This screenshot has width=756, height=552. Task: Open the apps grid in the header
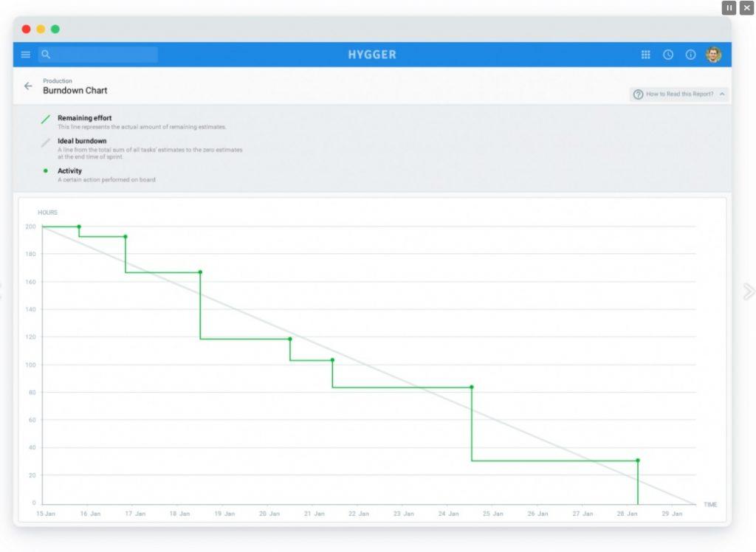pyautogui.click(x=645, y=54)
